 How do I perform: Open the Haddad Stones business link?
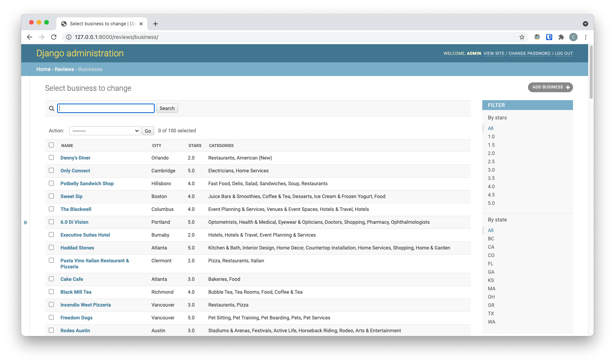(x=77, y=248)
